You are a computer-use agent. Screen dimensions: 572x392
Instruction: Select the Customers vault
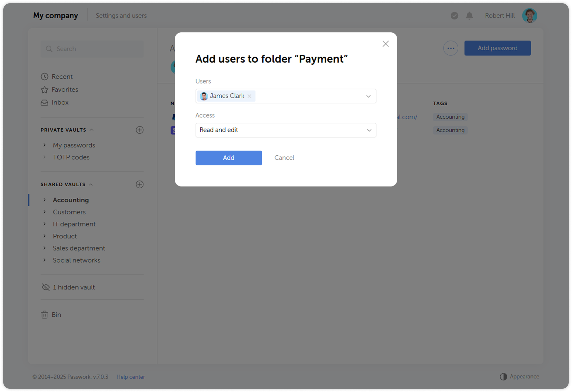tap(69, 212)
